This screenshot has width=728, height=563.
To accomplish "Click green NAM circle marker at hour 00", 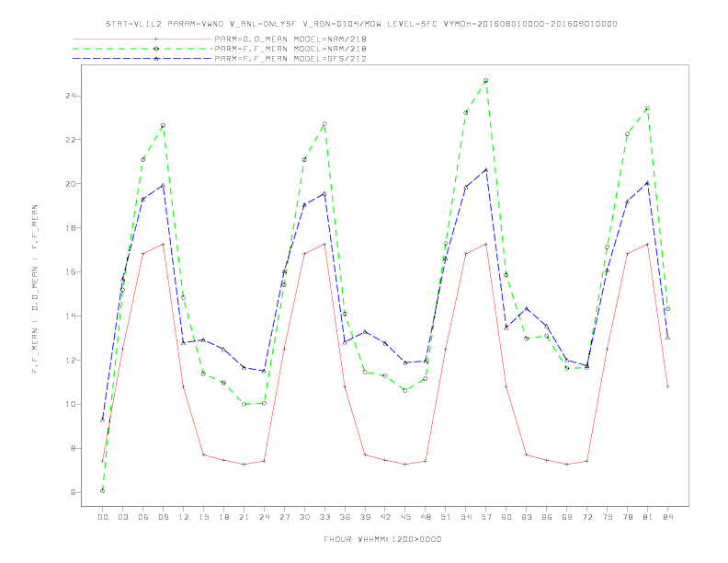I will 103,491.
